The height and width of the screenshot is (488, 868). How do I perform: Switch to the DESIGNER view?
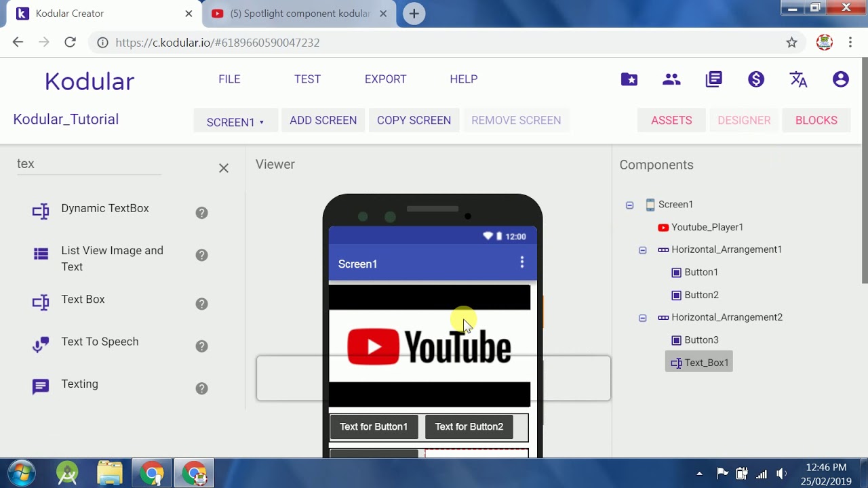(x=744, y=121)
